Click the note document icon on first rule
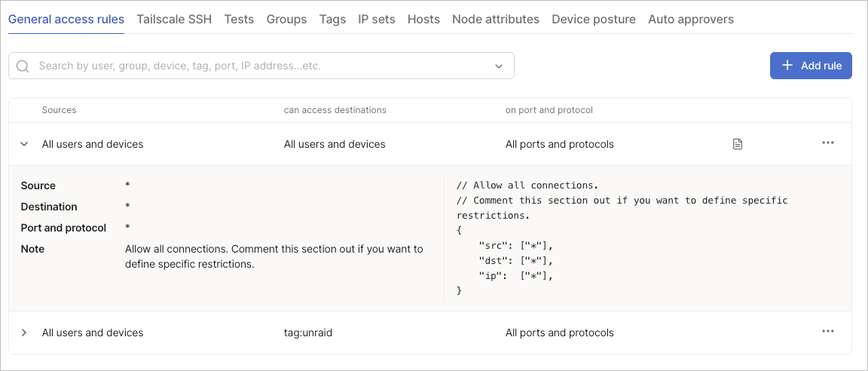 click(737, 144)
